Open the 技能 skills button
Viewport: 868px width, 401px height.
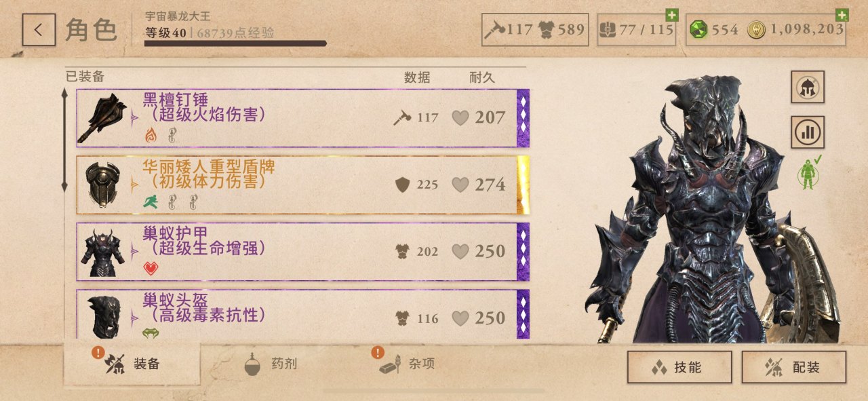pos(679,367)
